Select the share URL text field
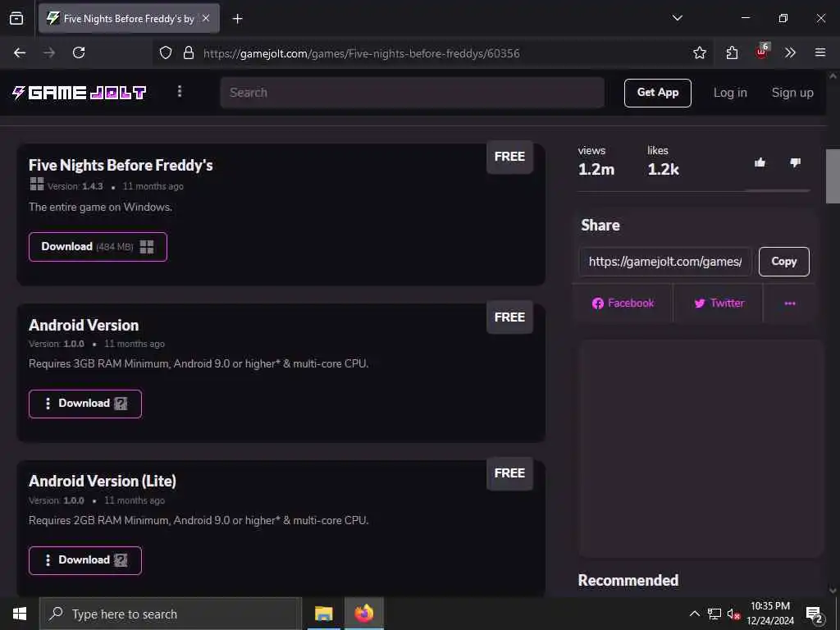Screen dimensions: 840x630 pos(664,262)
